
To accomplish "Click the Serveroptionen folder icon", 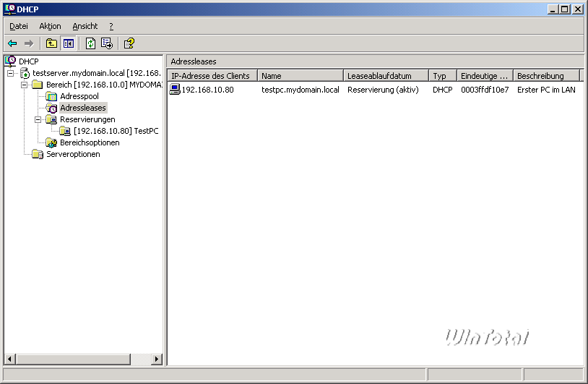I will 38,154.
